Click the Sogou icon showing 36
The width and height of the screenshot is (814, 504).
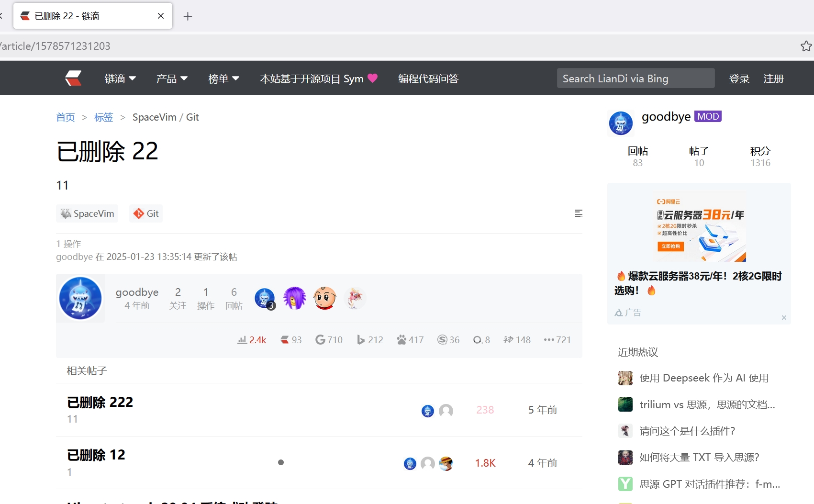tap(442, 340)
